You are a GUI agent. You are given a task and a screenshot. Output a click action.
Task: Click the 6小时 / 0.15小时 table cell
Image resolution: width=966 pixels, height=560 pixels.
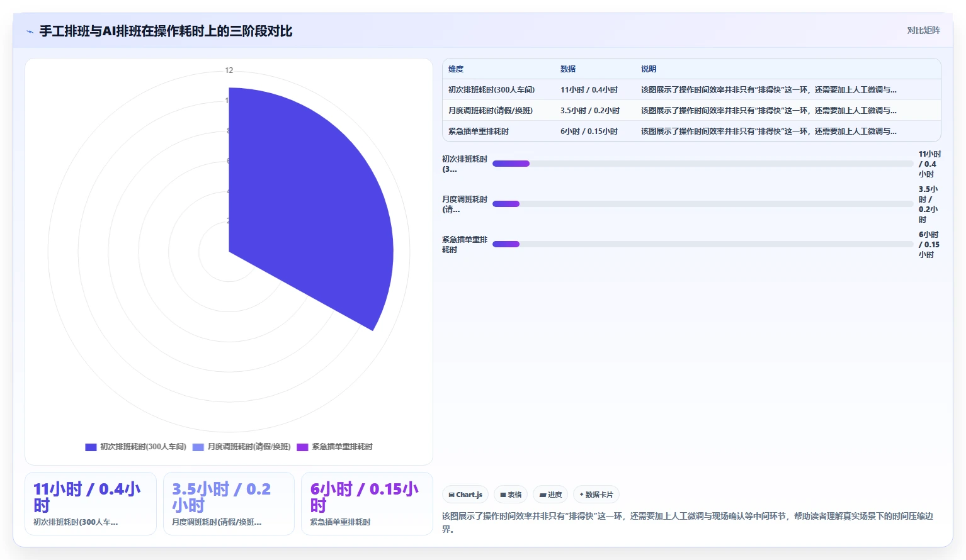[589, 132]
